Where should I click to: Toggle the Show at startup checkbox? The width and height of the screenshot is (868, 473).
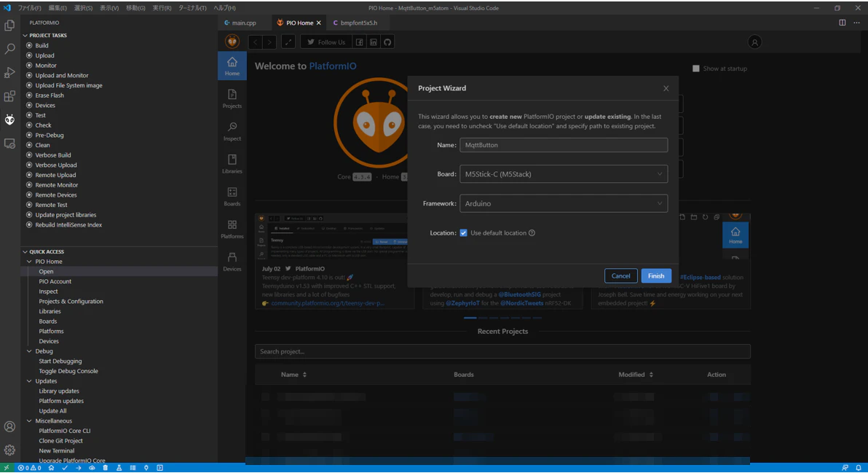(696, 69)
